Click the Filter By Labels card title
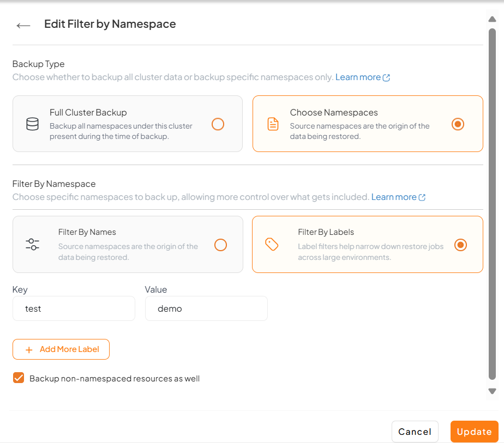The image size is (504, 443). [x=326, y=232]
